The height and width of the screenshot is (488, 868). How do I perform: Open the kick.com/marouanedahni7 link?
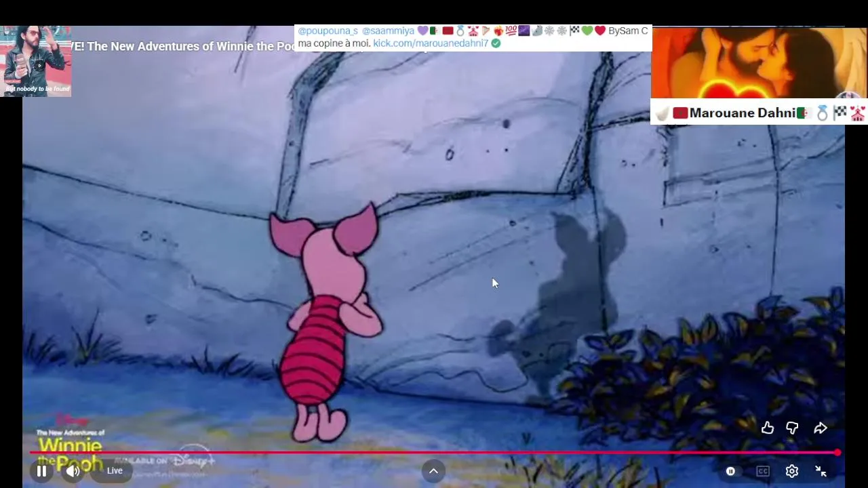[x=431, y=43]
